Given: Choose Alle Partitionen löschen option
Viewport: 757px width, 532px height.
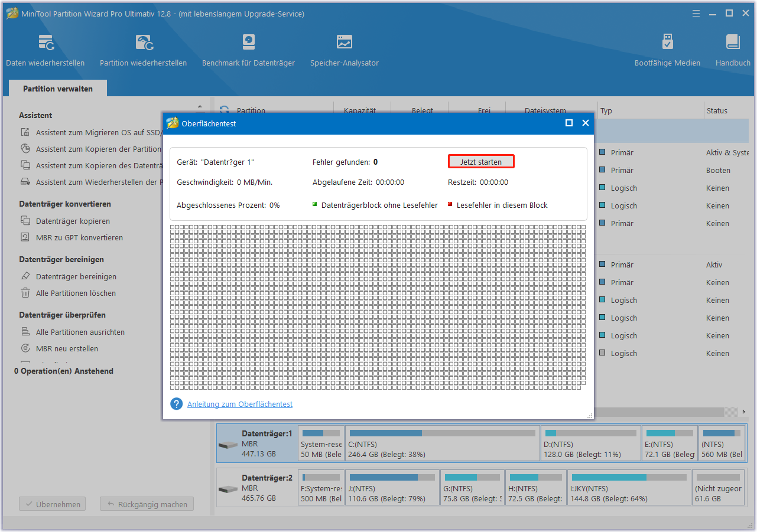Looking at the screenshot, I should (x=76, y=293).
